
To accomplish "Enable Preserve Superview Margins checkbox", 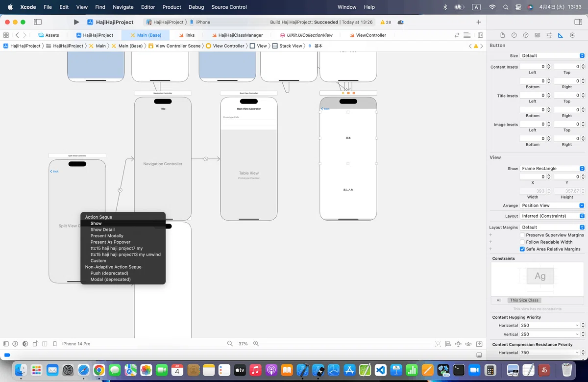I will click(x=522, y=235).
